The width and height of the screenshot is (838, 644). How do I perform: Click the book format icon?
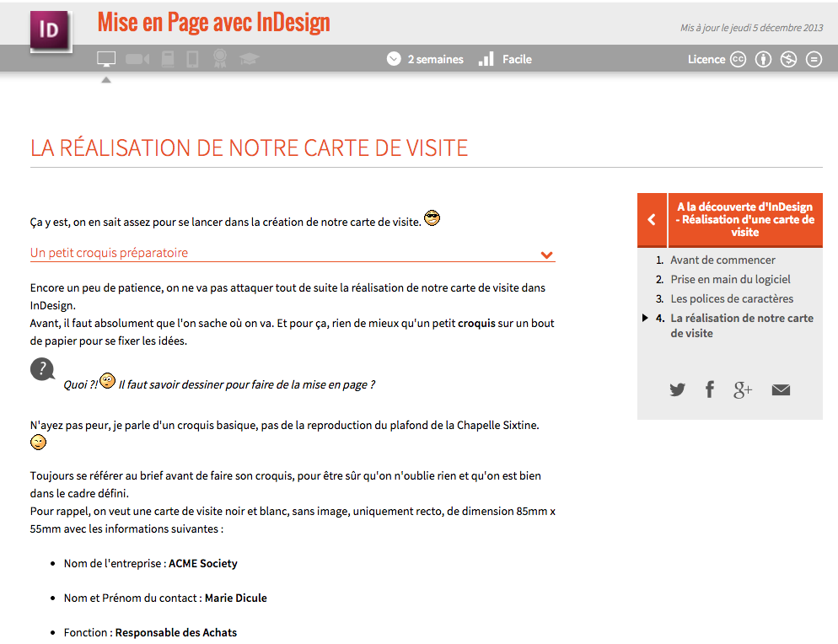point(168,59)
